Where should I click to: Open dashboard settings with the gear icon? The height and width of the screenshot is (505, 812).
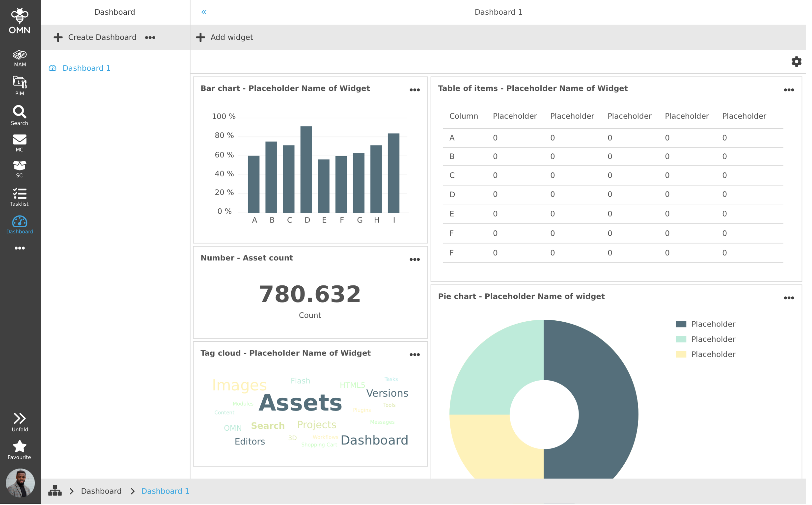click(x=797, y=62)
